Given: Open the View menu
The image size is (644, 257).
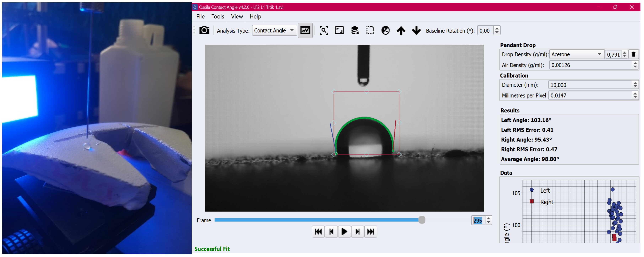Looking at the screenshot, I should (237, 17).
